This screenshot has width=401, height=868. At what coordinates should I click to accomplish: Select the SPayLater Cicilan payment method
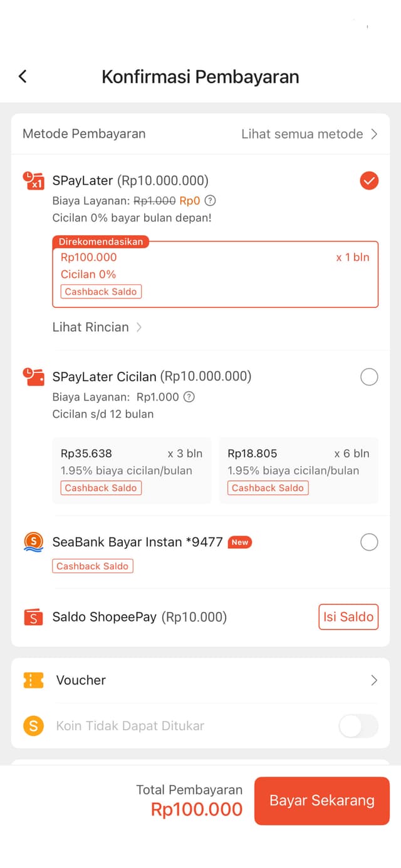point(369,376)
